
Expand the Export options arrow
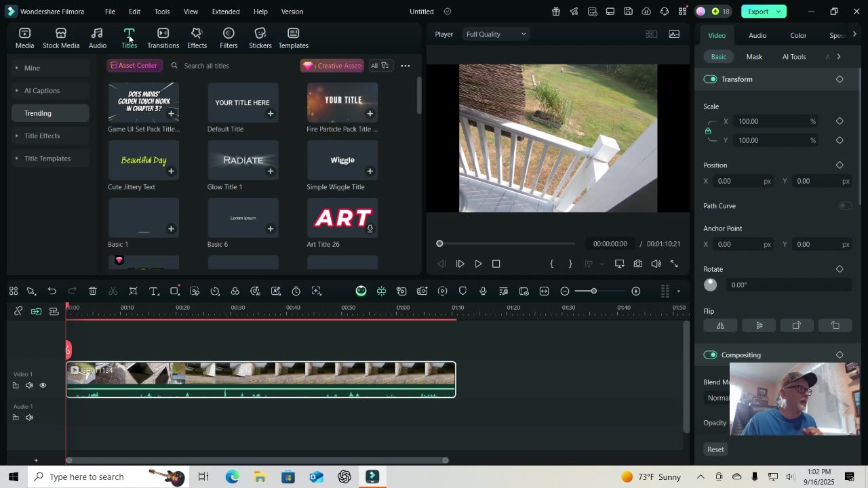coord(779,12)
